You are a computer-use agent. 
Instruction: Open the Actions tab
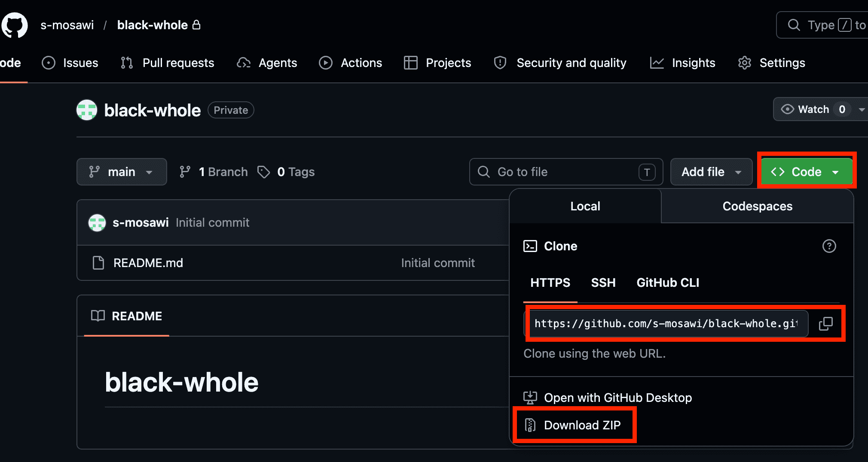350,63
